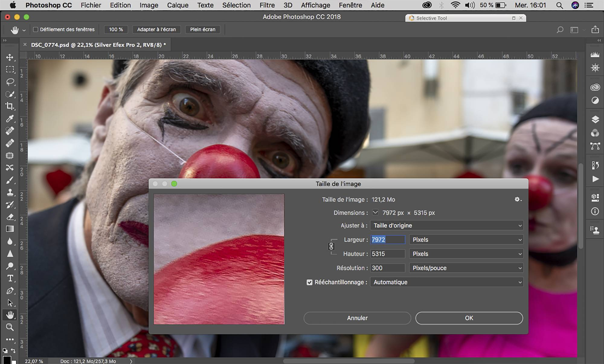This screenshot has height=364, width=604.
Task: Open the Fichier menu
Action: point(91,5)
